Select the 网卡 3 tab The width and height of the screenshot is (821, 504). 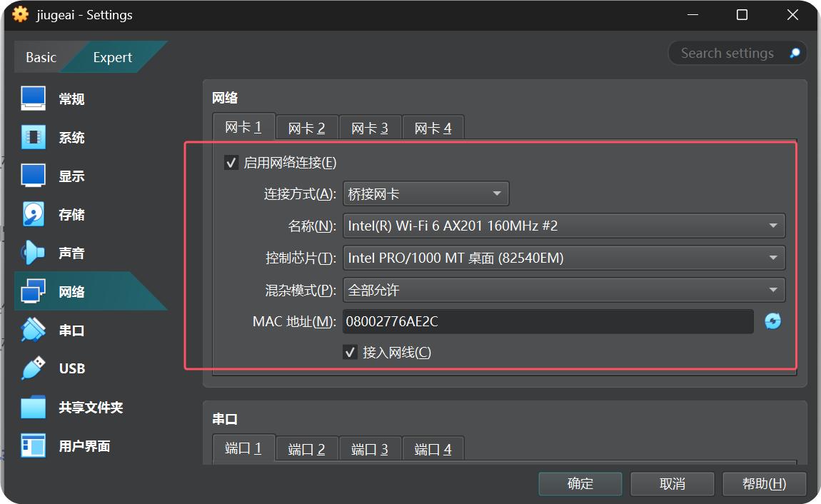coord(371,128)
